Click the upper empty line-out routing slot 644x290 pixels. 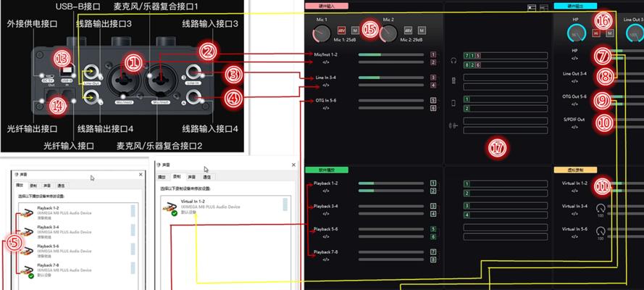[505, 78]
